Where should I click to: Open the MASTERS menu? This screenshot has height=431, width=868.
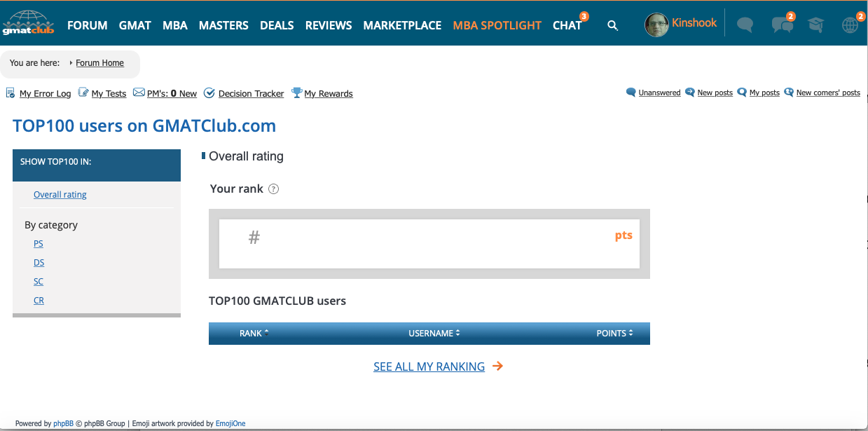(223, 25)
